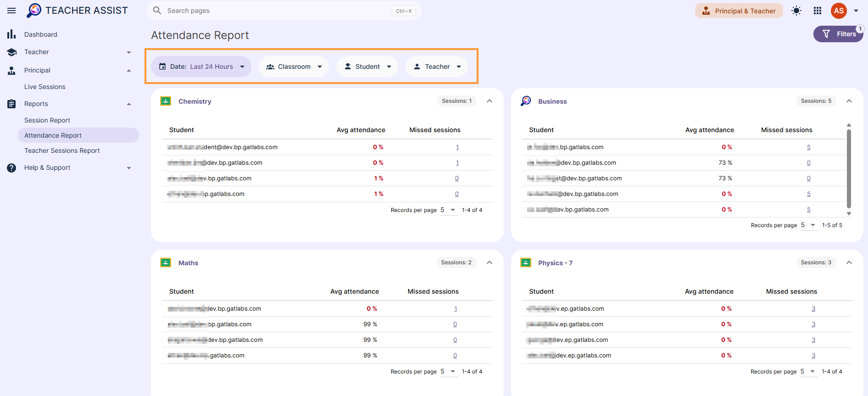
Task: Click the Filters button
Action: (838, 34)
